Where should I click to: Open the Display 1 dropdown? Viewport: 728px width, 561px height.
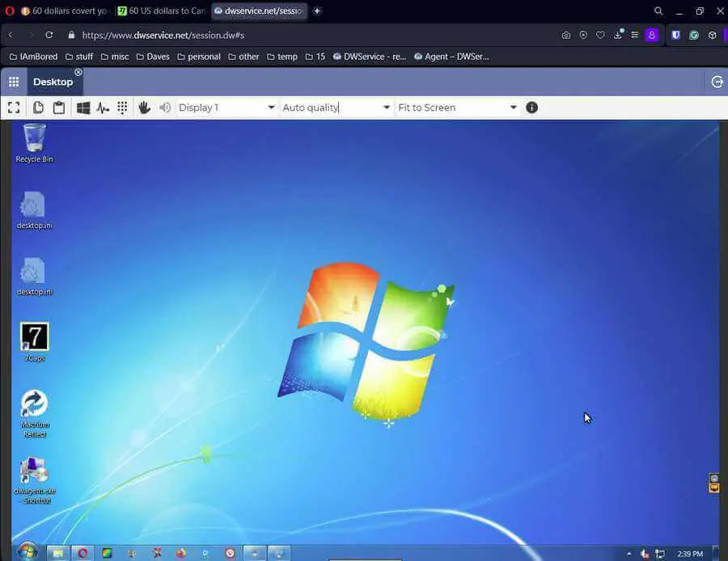pos(226,108)
